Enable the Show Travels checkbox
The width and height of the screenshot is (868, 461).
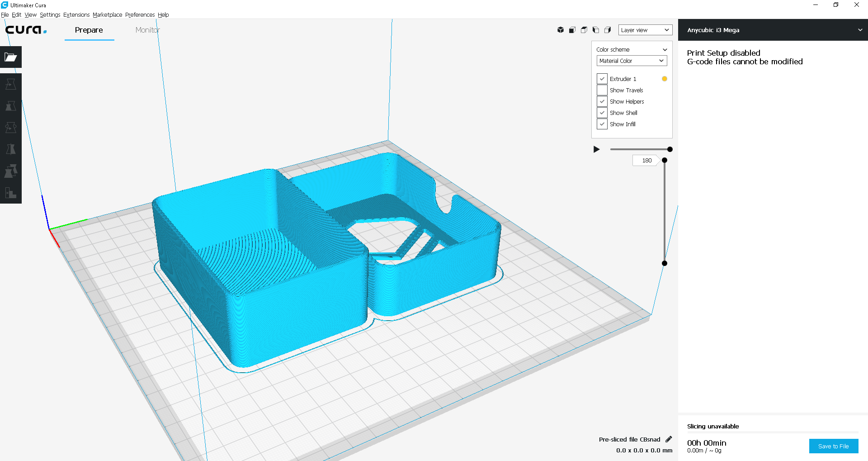coord(602,90)
